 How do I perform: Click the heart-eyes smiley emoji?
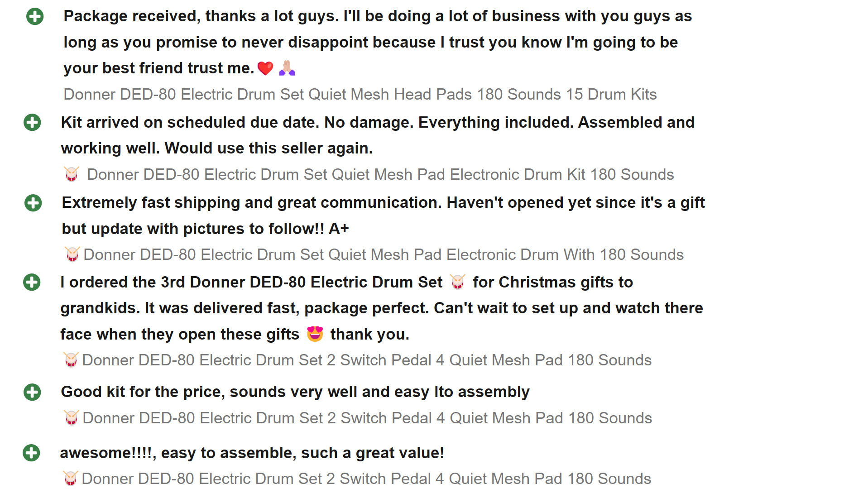[315, 334]
